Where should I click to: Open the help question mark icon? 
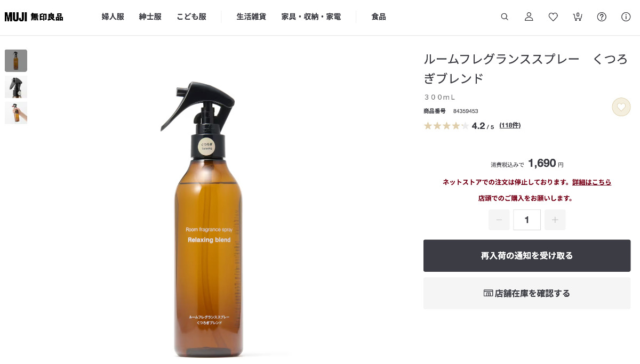pyautogui.click(x=602, y=17)
